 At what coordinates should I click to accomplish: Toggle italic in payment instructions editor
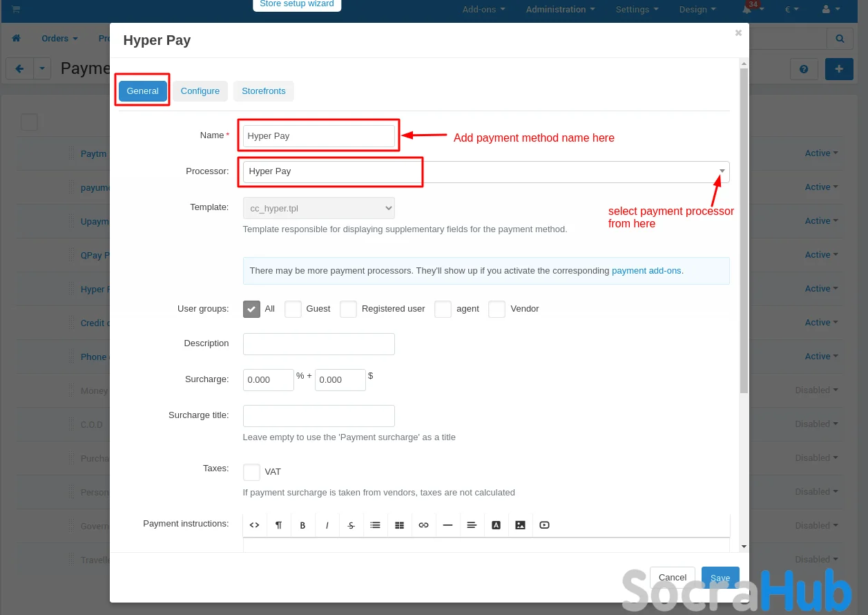pos(327,525)
